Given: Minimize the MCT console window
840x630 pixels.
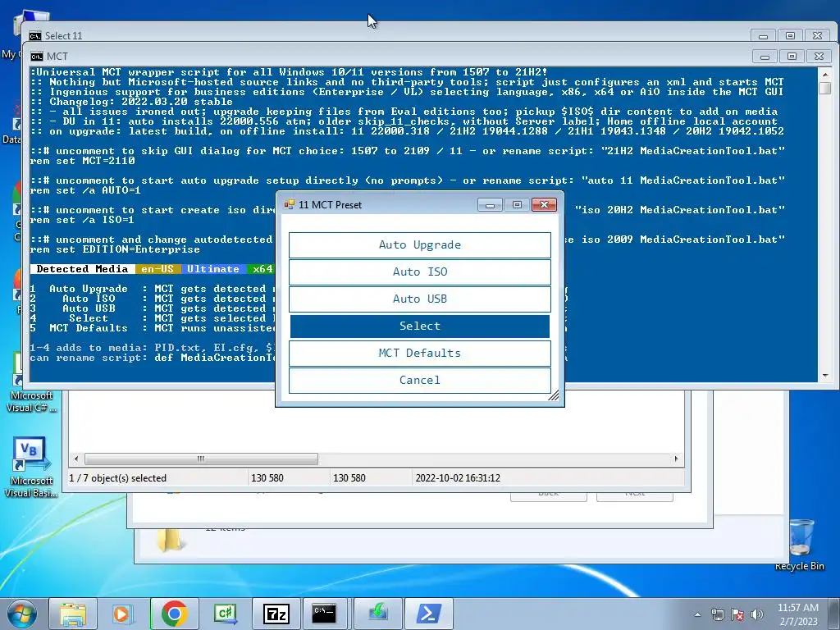Looking at the screenshot, I should pos(765,57).
